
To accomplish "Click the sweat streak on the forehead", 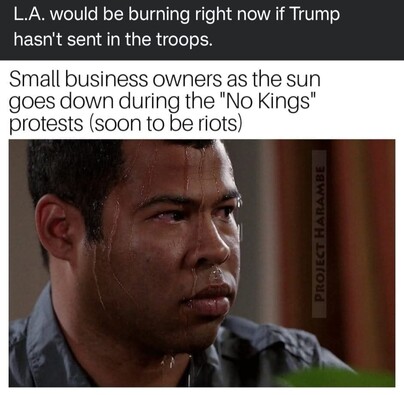I will 188,170.
